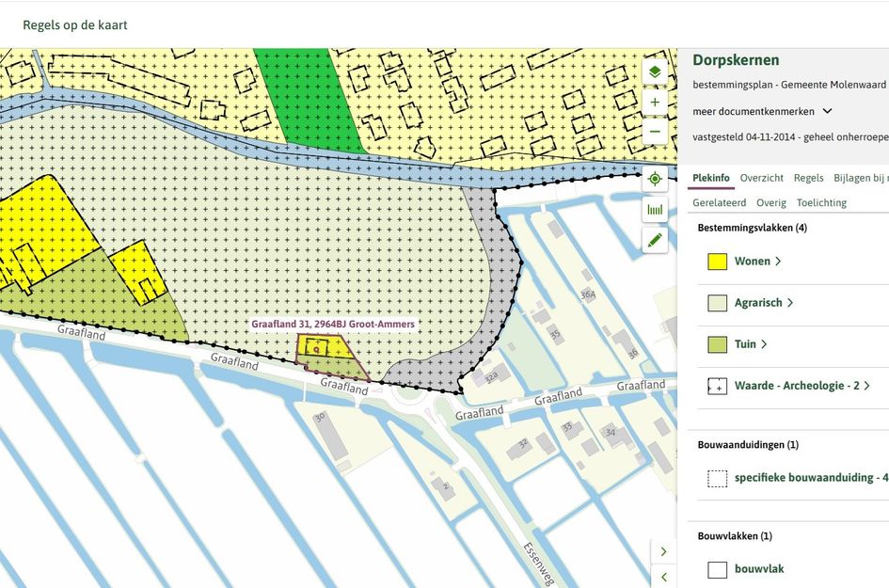The width and height of the screenshot is (889, 588).
Task: Switch to the Overzicht tab
Action: click(761, 178)
